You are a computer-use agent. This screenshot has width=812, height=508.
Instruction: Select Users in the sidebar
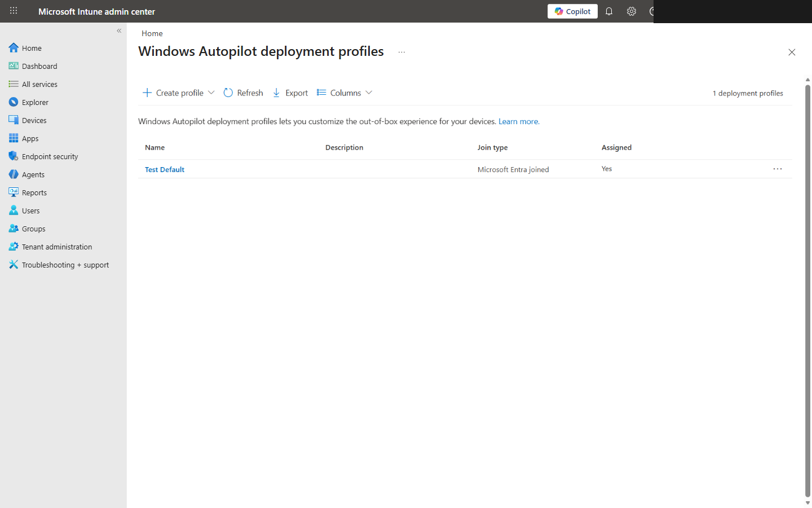pos(29,210)
